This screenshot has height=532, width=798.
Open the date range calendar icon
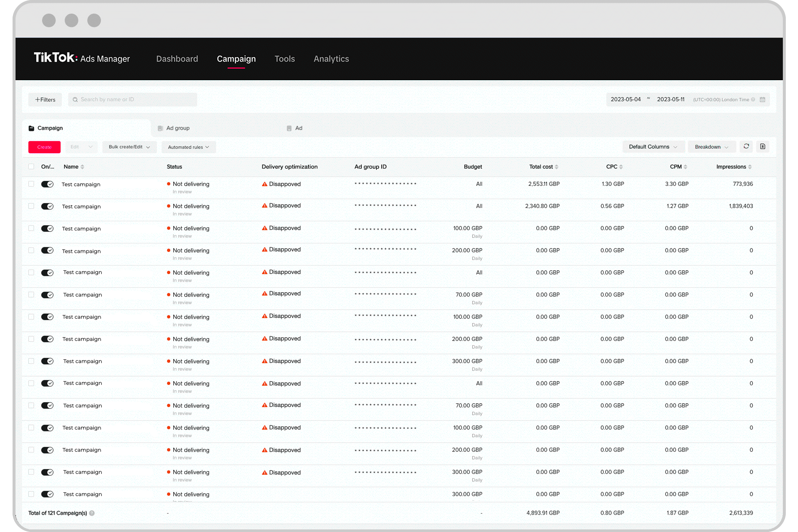(763, 99)
